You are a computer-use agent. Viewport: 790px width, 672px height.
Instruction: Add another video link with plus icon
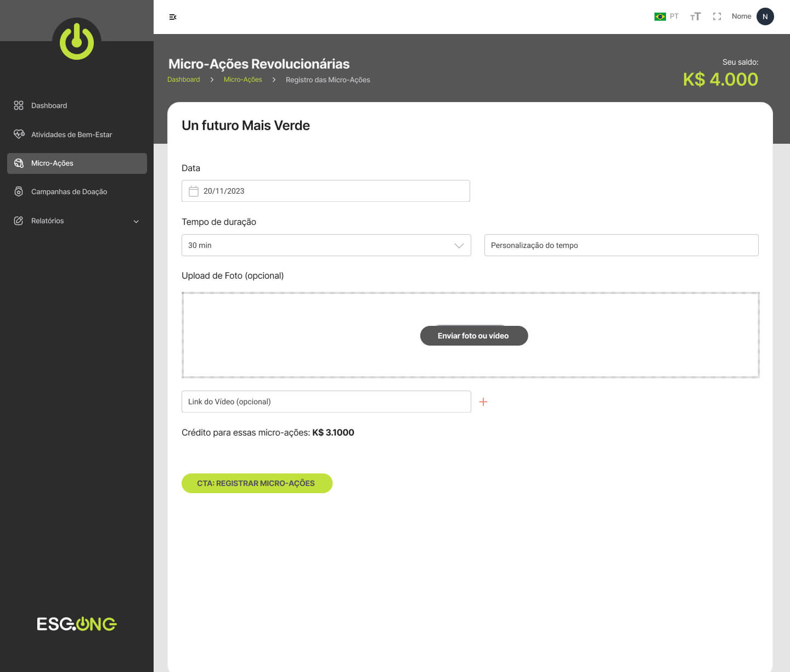[x=483, y=402]
